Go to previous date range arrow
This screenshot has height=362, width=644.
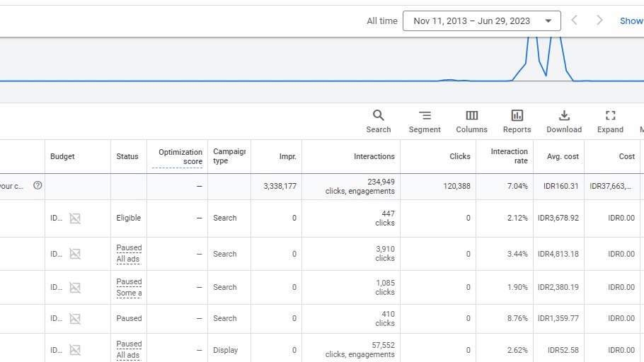pyautogui.click(x=575, y=20)
